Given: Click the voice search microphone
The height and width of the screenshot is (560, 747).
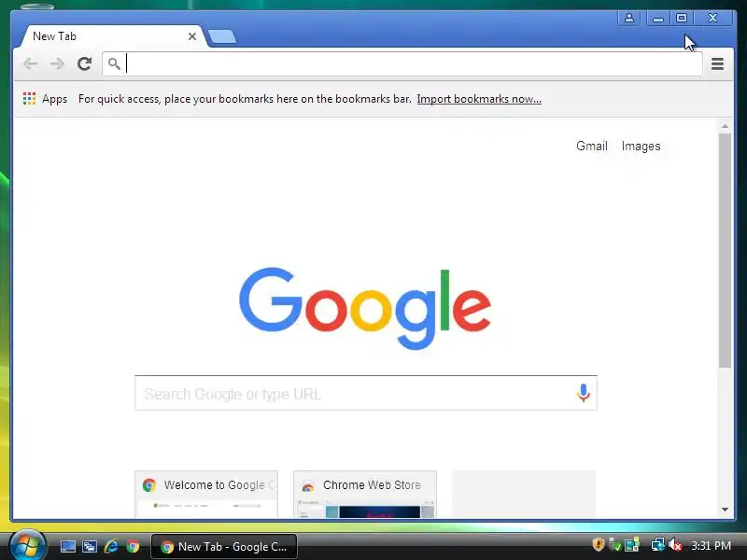Looking at the screenshot, I should (583, 393).
